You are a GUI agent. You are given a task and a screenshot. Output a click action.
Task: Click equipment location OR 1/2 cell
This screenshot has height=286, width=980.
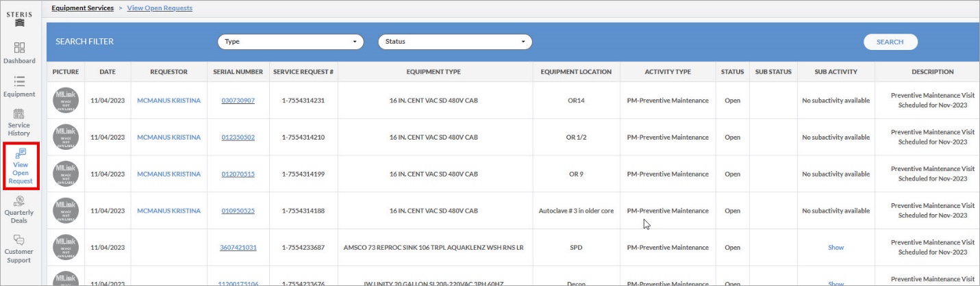click(577, 137)
